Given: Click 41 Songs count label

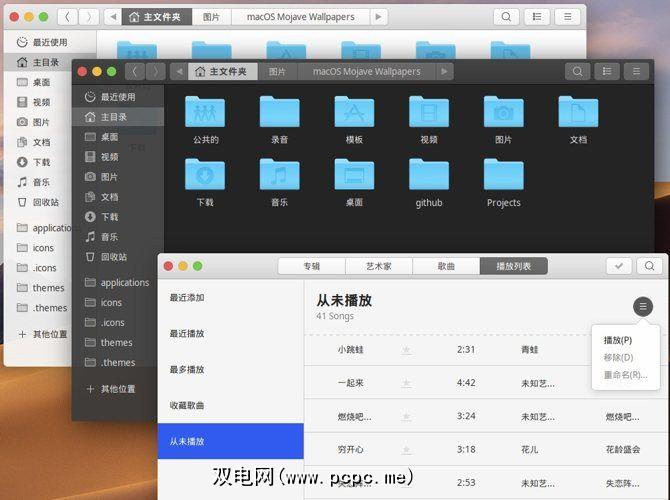Looking at the screenshot, I should 335,316.
